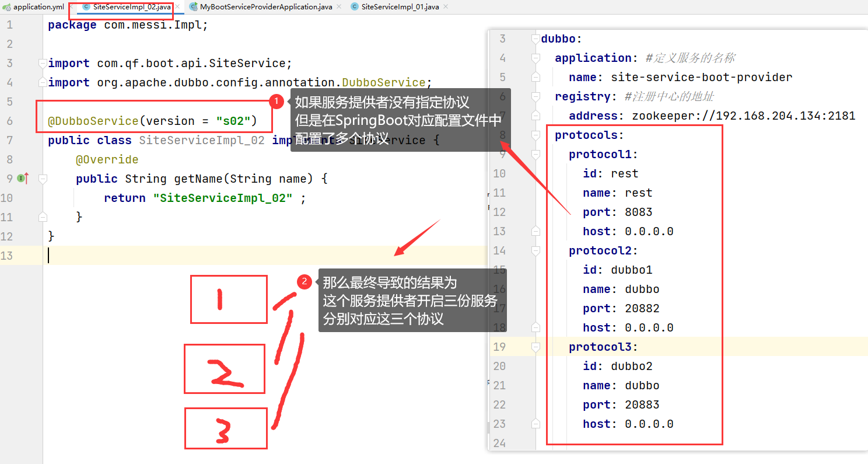Click the "s02" version string

coord(233,121)
